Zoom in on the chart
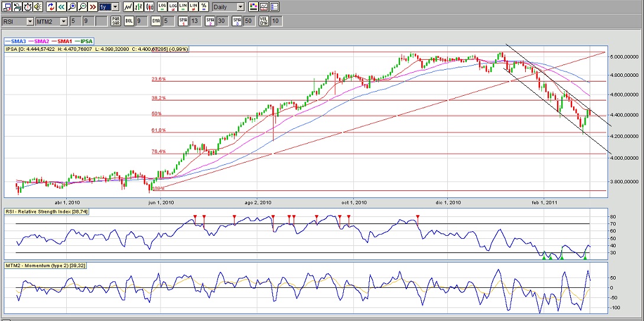The height and width of the screenshot is (321, 644). point(72,7)
